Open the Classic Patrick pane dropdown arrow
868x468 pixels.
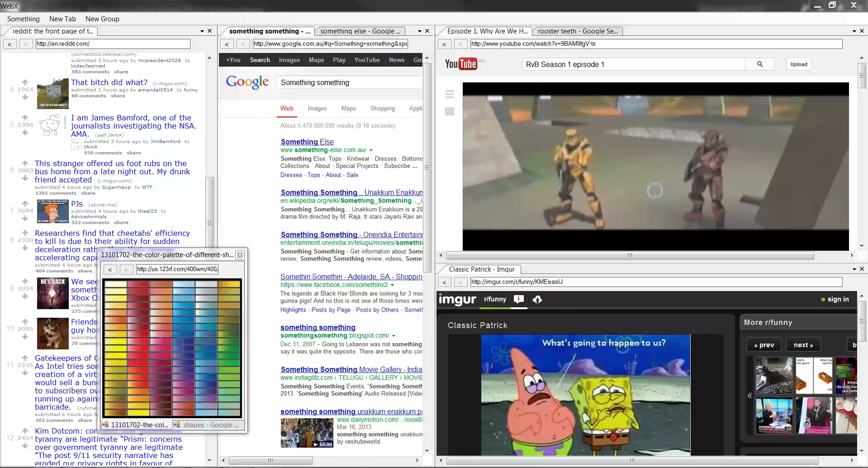click(x=854, y=269)
